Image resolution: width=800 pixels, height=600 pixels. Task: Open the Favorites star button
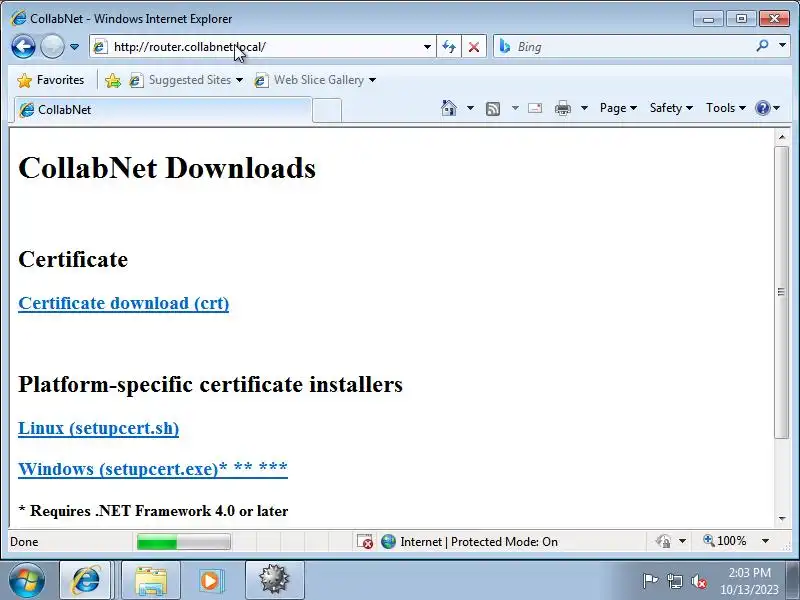pyautogui.click(x=51, y=80)
